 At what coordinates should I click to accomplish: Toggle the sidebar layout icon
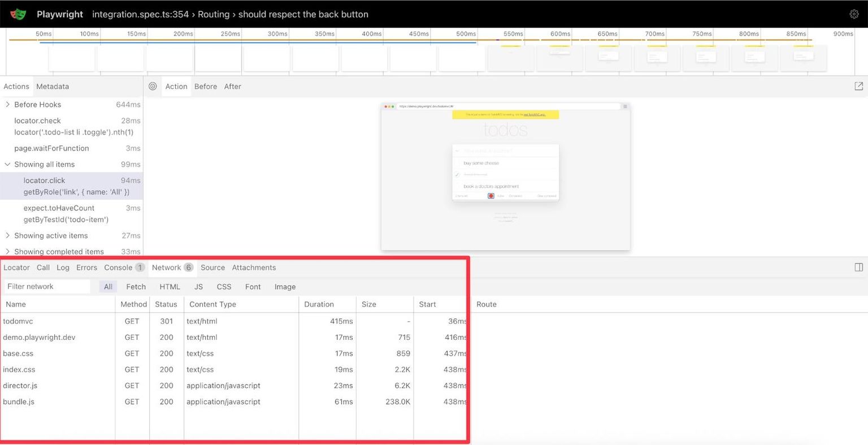pos(859,267)
